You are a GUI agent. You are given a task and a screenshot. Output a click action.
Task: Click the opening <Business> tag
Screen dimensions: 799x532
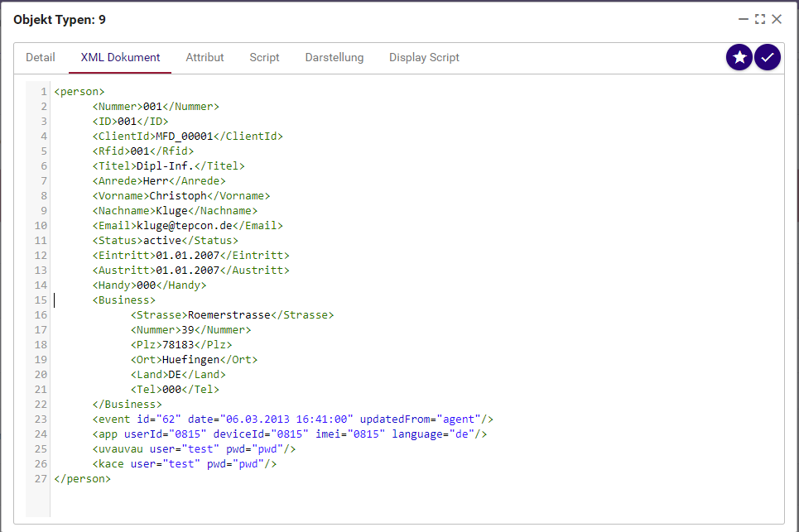click(x=124, y=300)
